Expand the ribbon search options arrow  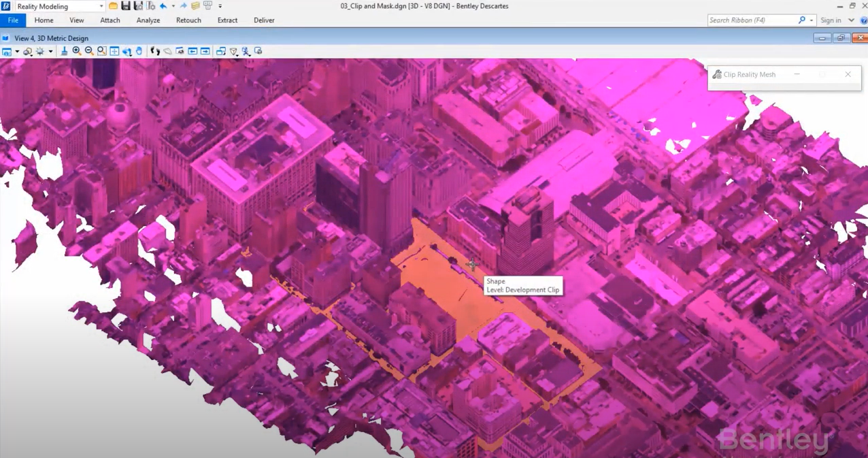(x=812, y=20)
